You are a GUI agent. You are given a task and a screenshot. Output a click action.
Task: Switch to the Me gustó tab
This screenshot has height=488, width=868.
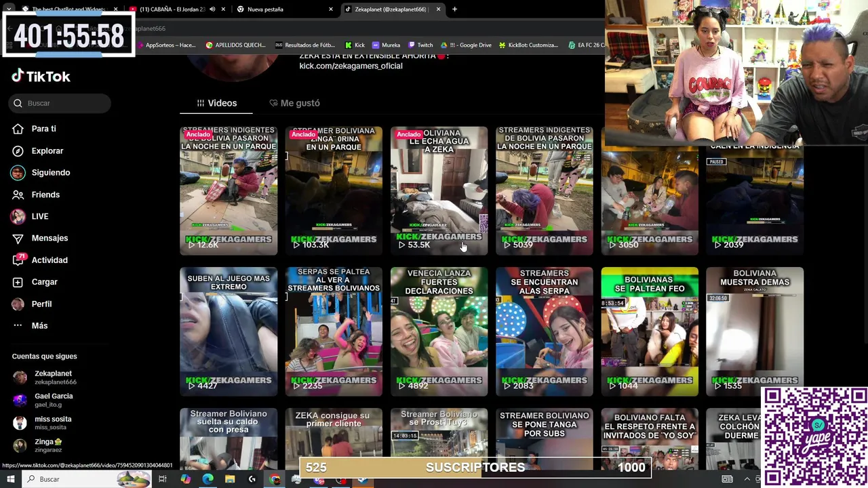pos(294,103)
